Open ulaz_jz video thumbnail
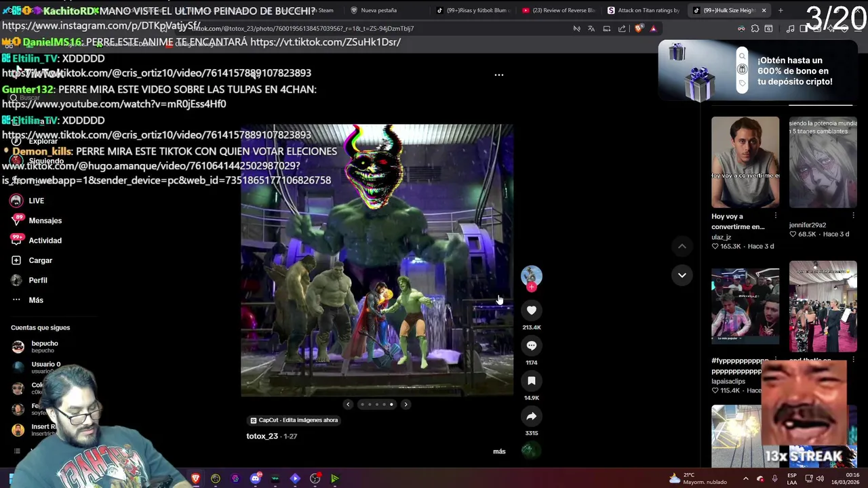 coord(745,162)
